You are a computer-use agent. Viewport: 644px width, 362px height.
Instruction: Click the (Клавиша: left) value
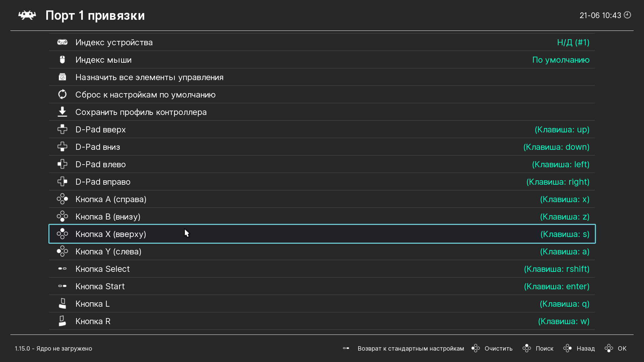561,164
